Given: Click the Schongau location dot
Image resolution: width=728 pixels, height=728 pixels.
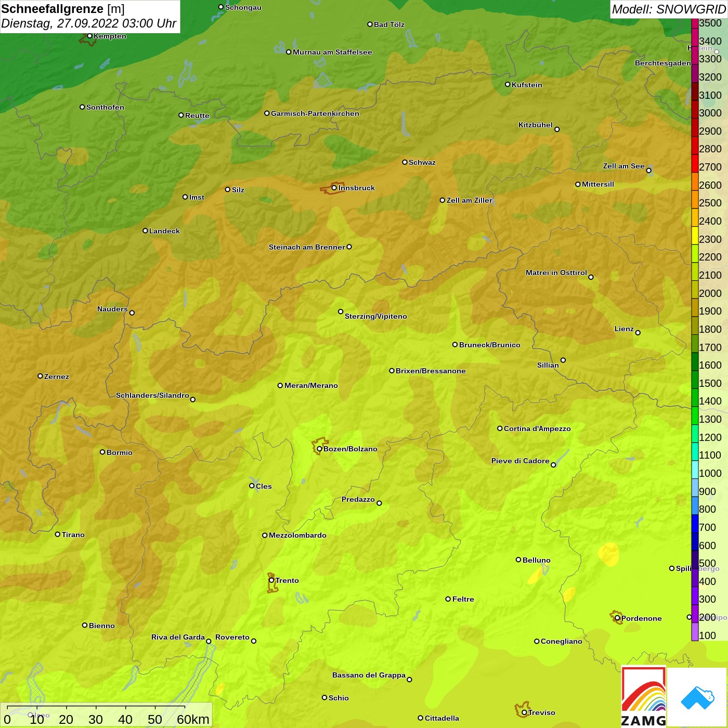Looking at the screenshot, I should point(220,7).
